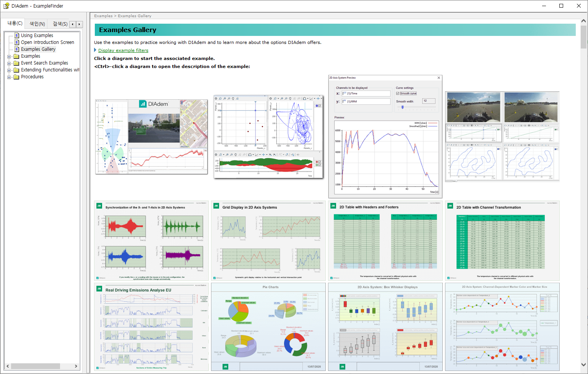This screenshot has width=588, height=374.
Task: Open Grid Display in 2D Axis Systems example
Action: (x=268, y=241)
